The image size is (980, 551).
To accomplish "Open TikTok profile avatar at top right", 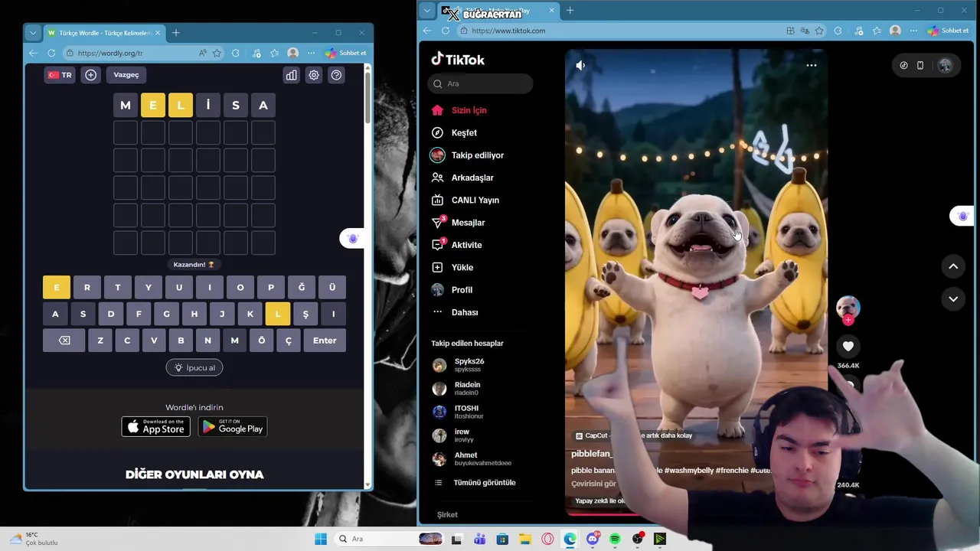I will [x=945, y=66].
